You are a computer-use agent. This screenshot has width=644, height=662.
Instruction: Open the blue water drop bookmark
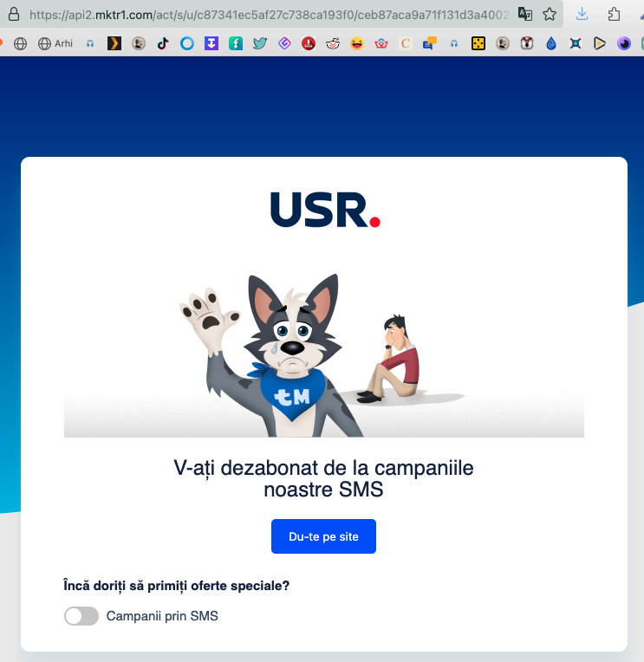551,43
